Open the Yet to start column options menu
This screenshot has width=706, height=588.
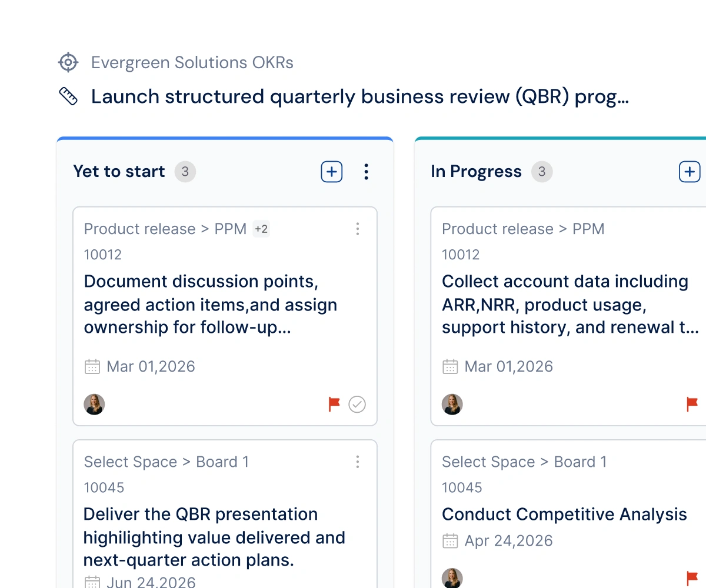(366, 172)
